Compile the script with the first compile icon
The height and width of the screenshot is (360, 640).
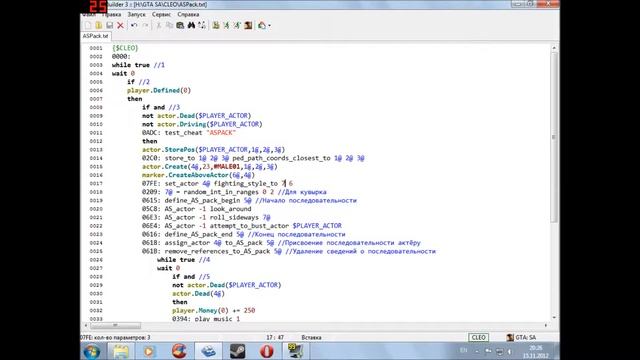click(216, 25)
